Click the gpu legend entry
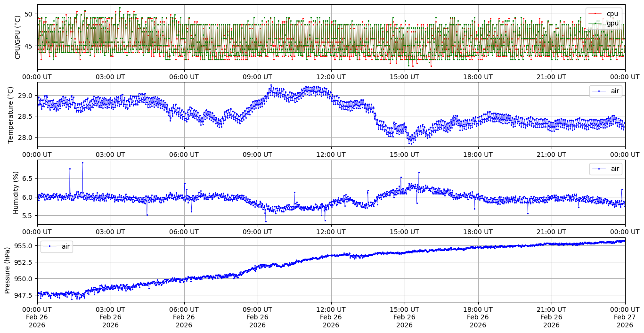This screenshot has height=333, width=644. click(x=612, y=23)
